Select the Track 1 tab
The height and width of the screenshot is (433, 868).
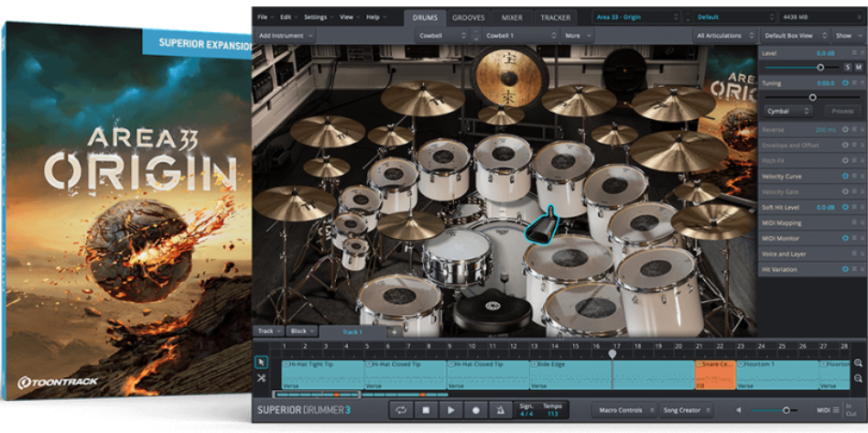tap(353, 331)
